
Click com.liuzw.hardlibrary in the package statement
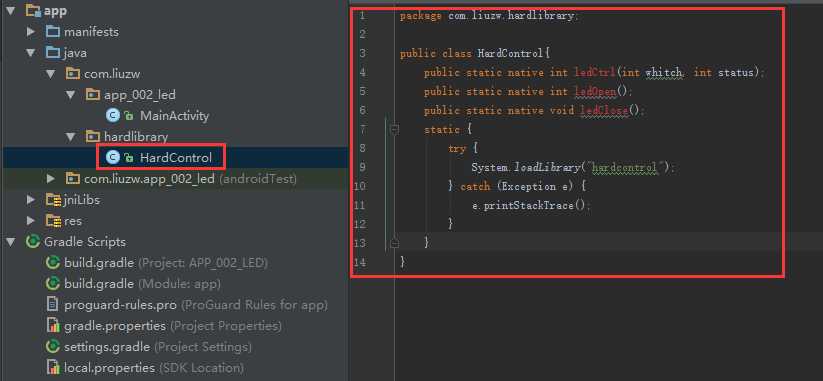(x=511, y=16)
